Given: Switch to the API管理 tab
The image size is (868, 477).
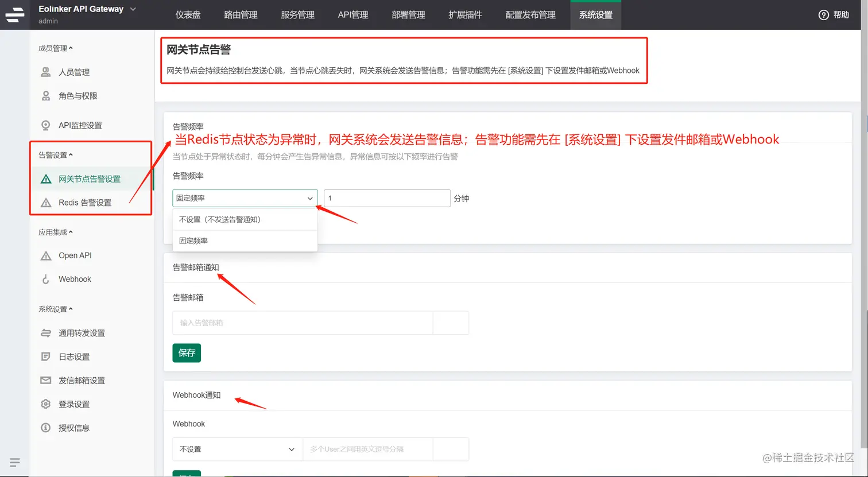Looking at the screenshot, I should click(x=352, y=15).
